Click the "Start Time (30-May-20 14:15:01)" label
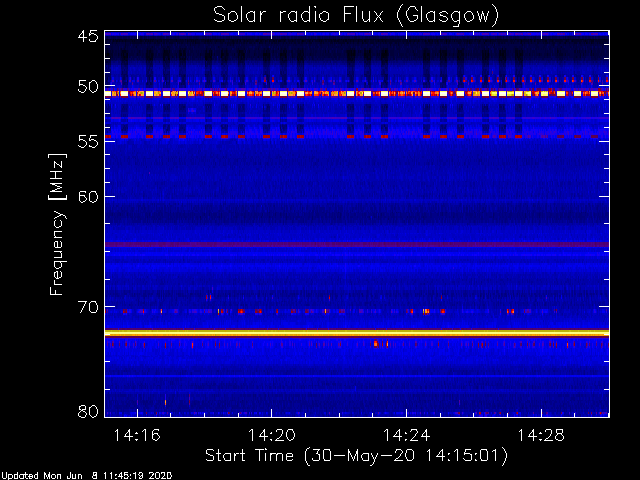Image resolution: width=640 pixels, height=480 pixels. (356, 456)
